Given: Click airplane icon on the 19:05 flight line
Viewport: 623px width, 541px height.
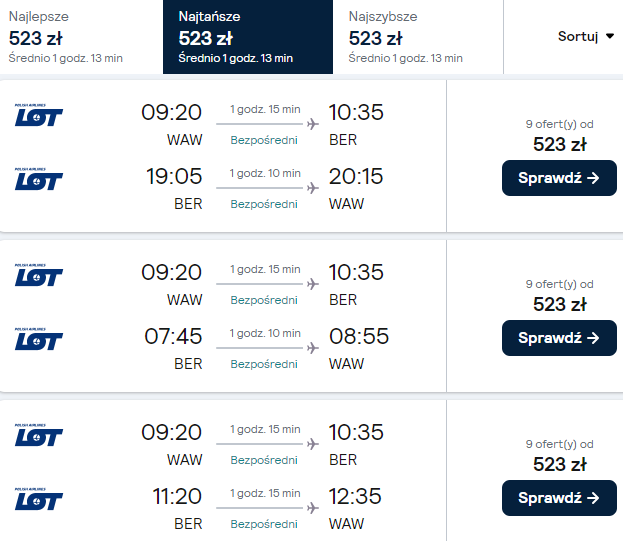Looking at the screenshot, I should click(x=314, y=187).
